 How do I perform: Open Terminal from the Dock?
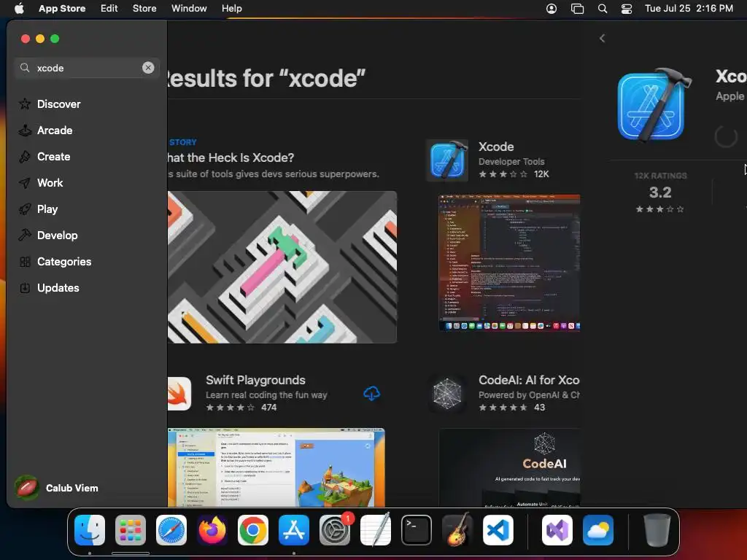(x=417, y=530)
